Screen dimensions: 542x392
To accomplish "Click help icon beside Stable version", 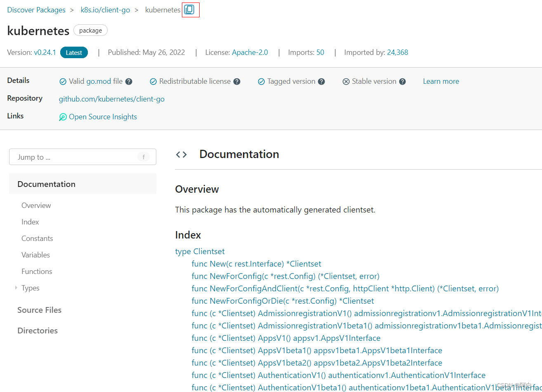I will coord(402,82).
